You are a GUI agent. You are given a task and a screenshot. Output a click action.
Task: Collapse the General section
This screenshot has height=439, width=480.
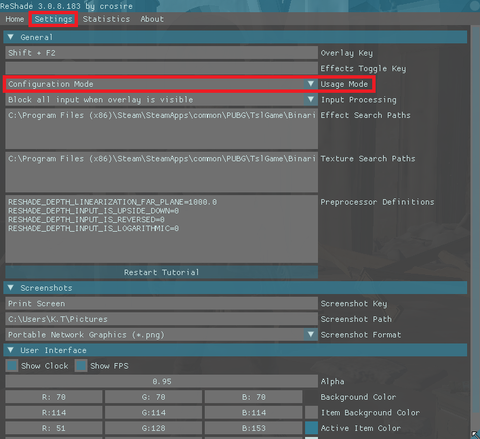coord(11,37)
